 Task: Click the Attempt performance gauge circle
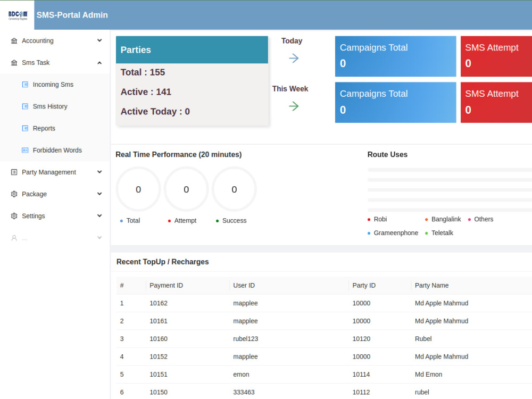click(x=186, y=189)
